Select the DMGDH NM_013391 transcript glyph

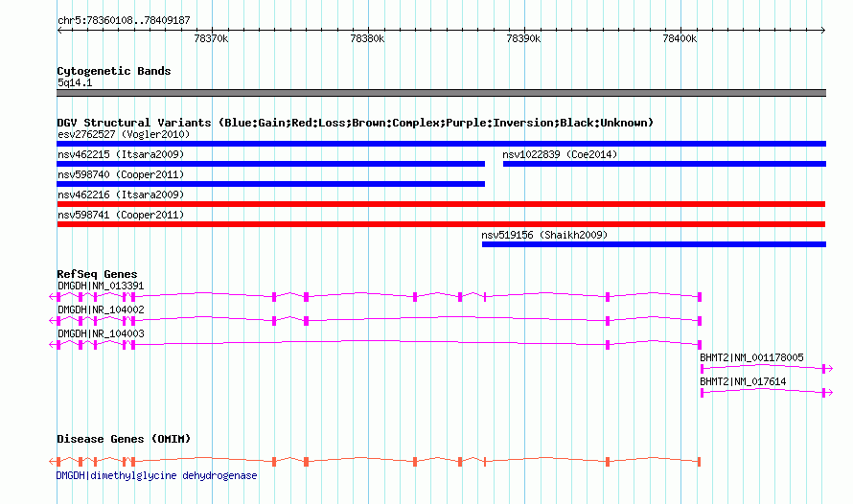tap(376, 296)
